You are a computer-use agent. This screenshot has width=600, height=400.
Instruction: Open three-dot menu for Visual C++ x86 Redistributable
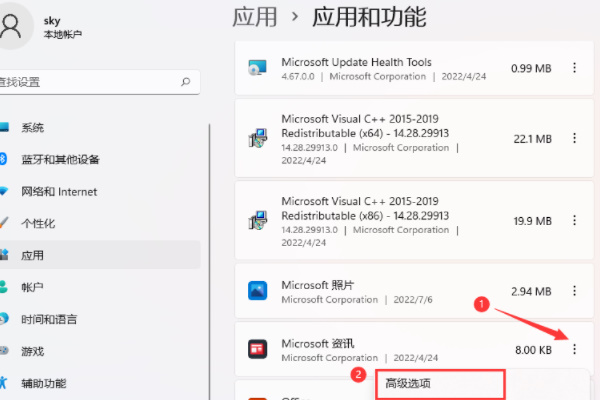(x=574, y=221)
